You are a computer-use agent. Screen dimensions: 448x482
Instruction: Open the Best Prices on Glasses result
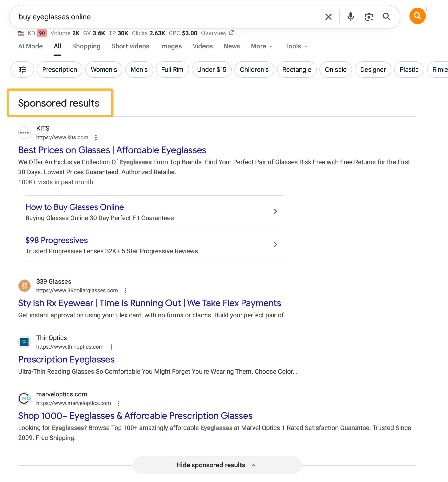pos(112,150)
